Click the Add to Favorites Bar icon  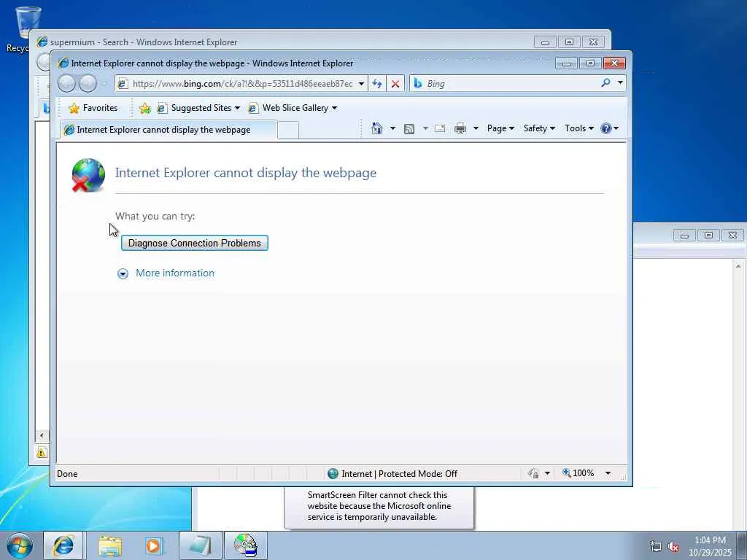tap(145, 109)
